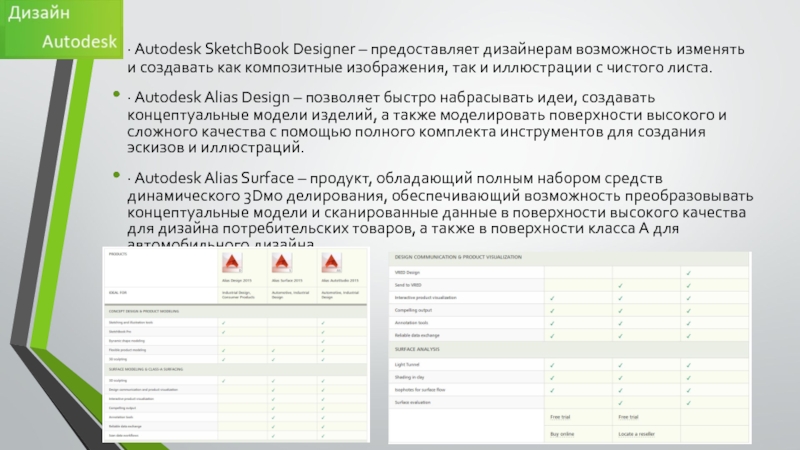The width and height of the screenshot is (800, 450).
Task: Click the Surface evaluation checkmark in last column
Action: [688, 402]
